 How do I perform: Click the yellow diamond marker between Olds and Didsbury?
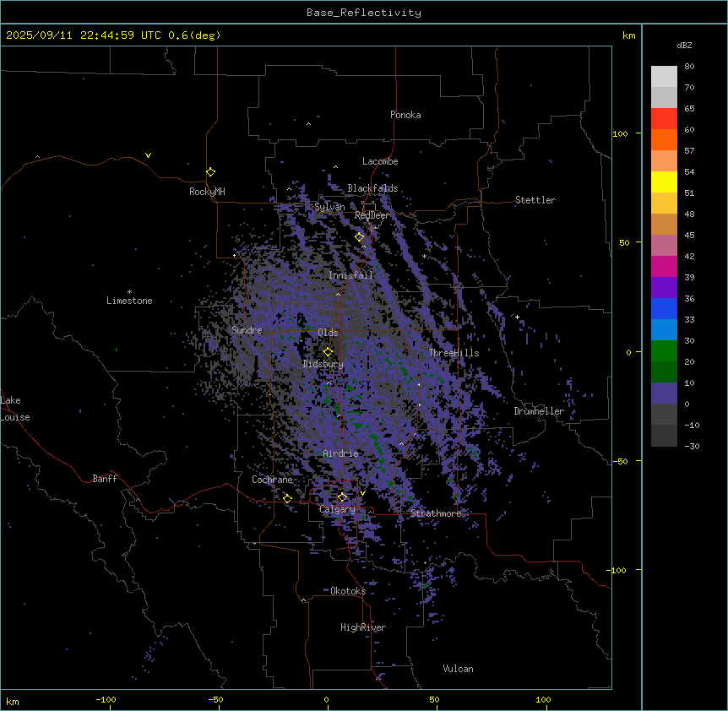[x=328, y=352]
